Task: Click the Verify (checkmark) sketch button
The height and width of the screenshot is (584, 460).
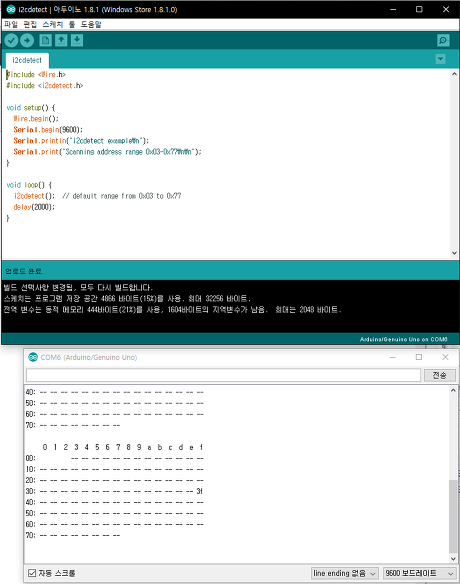Action: [12, 40]
